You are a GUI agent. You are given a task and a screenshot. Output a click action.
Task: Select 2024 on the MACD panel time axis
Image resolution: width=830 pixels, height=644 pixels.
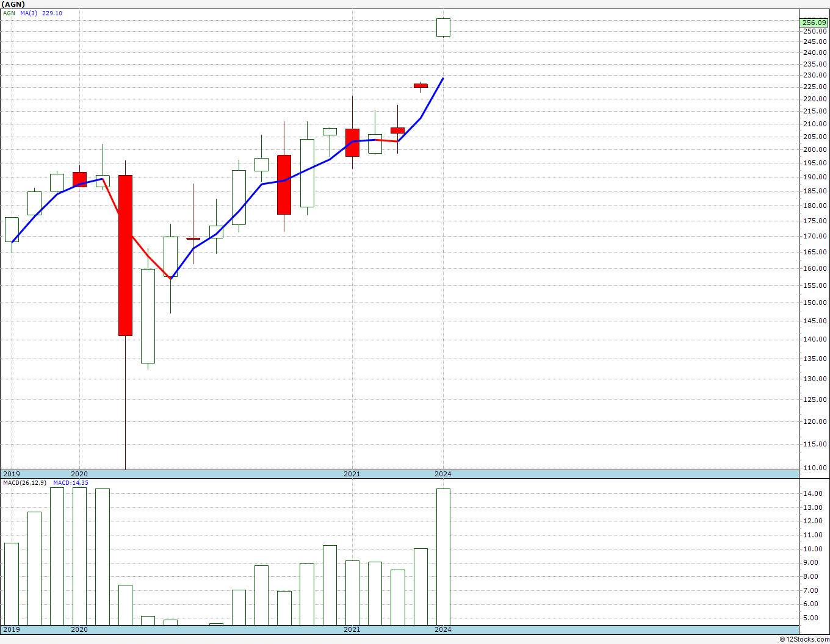[x=443, y=629]
